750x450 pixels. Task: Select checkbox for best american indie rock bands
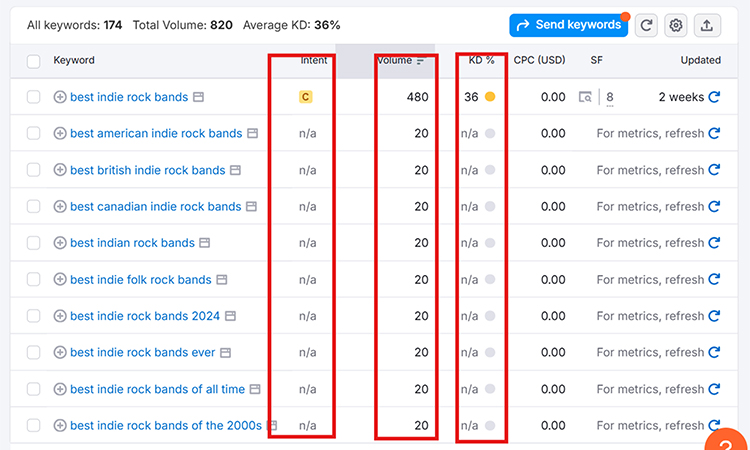coord(33,133)
